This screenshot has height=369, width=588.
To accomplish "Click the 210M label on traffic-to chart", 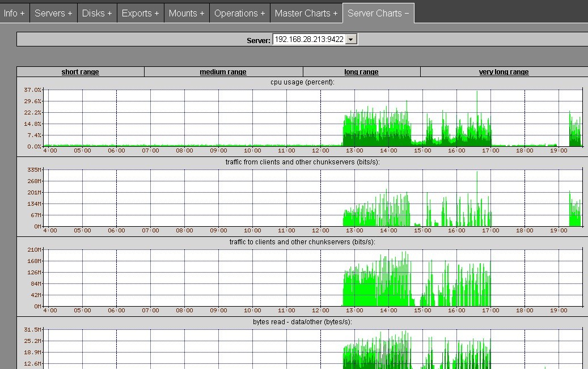I will [34, 250].
